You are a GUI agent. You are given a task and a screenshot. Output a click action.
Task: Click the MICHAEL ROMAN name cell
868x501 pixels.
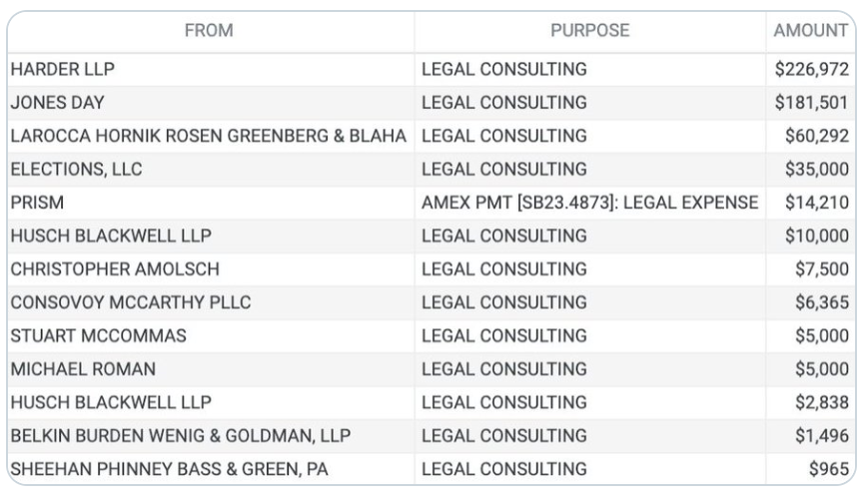(83, 369)
